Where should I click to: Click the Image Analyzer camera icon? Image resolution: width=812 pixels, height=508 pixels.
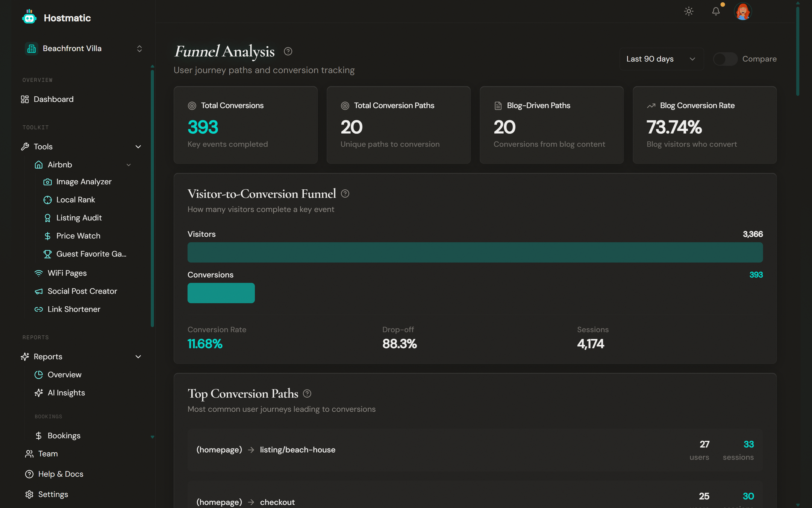click(x=48, y=182)
